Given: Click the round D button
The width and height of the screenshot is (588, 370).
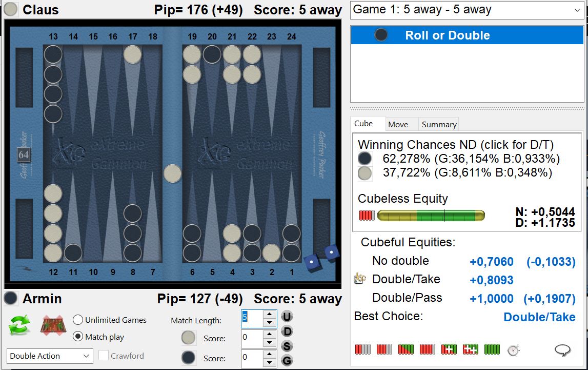Looking at the screenshot, I should [287, 331].
